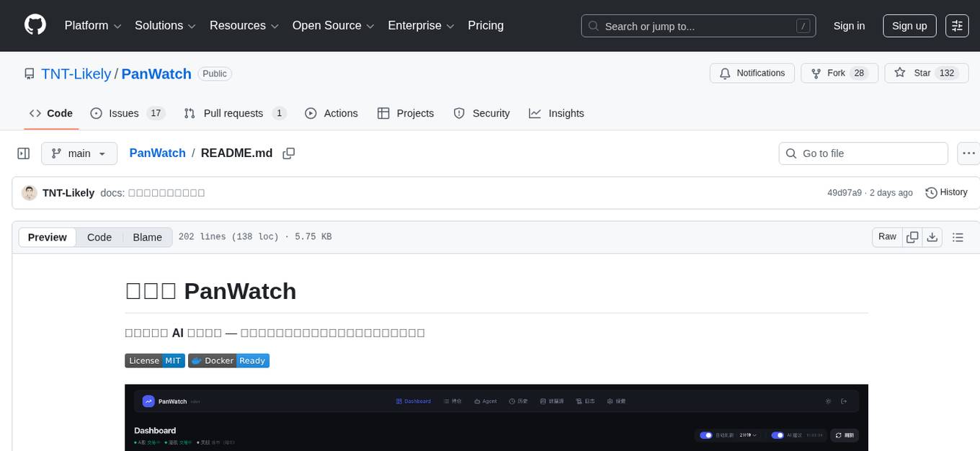Open the main branch selector dropdown
This screenshot has height=451, width=980.
(79, 153)
